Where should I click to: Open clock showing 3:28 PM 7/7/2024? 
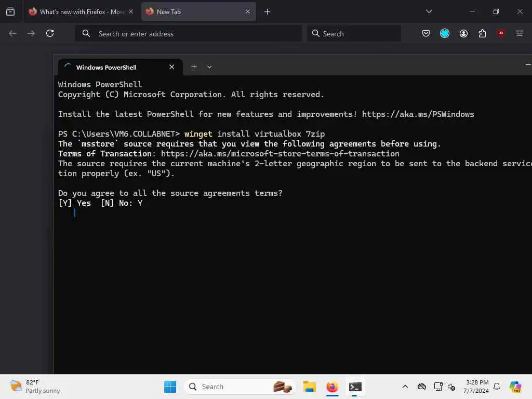pos(476,387)
